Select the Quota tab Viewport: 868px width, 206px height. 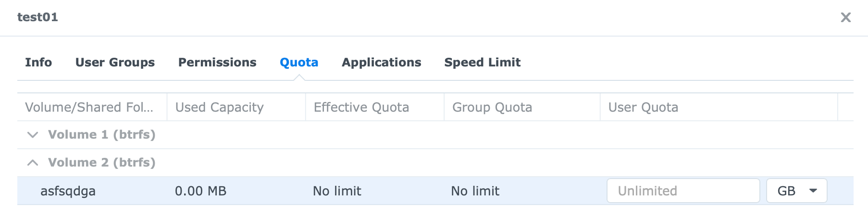[x=299, y=63]
